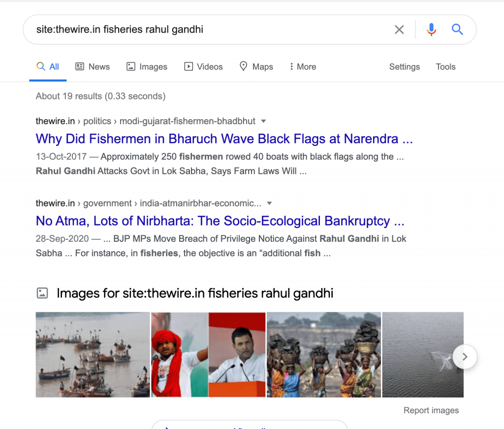Open dropdown arrow beside india-atmanirbhar-economic URL

pos(269,203)
